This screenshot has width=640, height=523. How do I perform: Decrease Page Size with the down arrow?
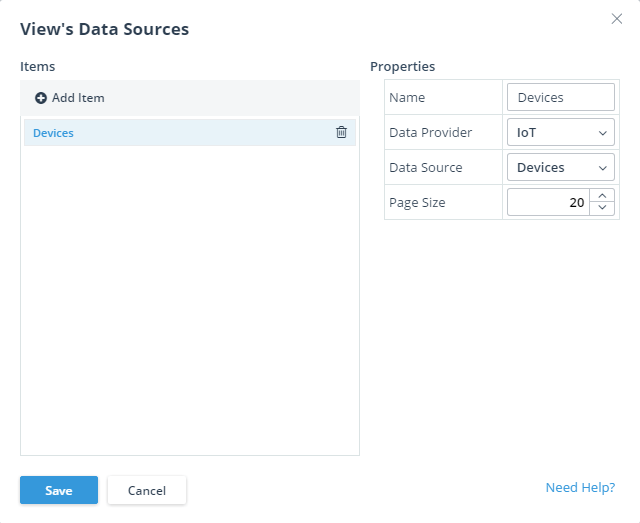[602, 208]
